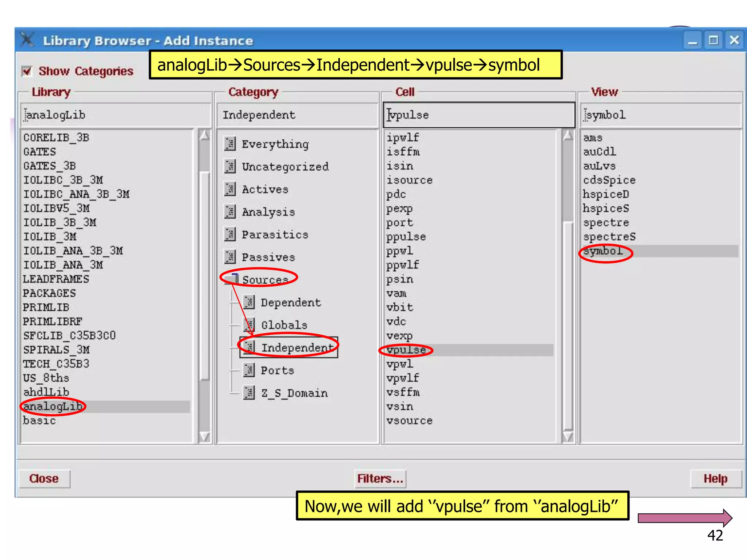Click the Uncategorized category icon
The image size is (747, 560).
tap(230, 167)
